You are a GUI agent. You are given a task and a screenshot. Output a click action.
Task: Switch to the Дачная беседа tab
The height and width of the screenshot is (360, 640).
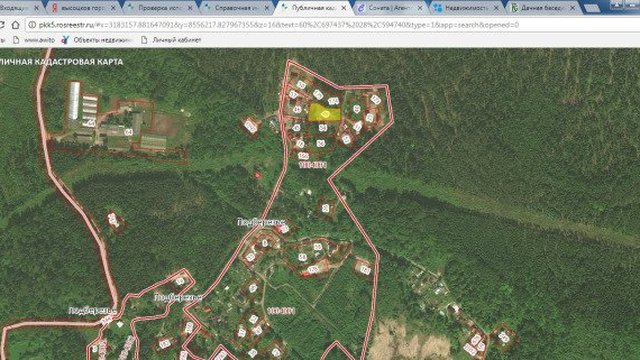coord(543,8)
